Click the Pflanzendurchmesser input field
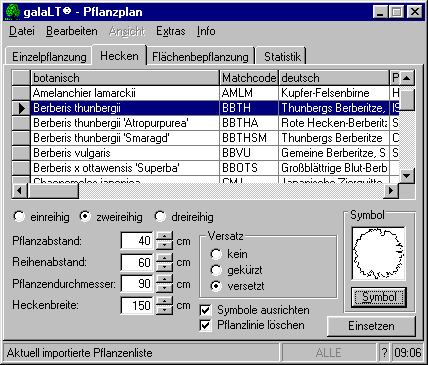428x365 pixels. click(x=137, y=284)
